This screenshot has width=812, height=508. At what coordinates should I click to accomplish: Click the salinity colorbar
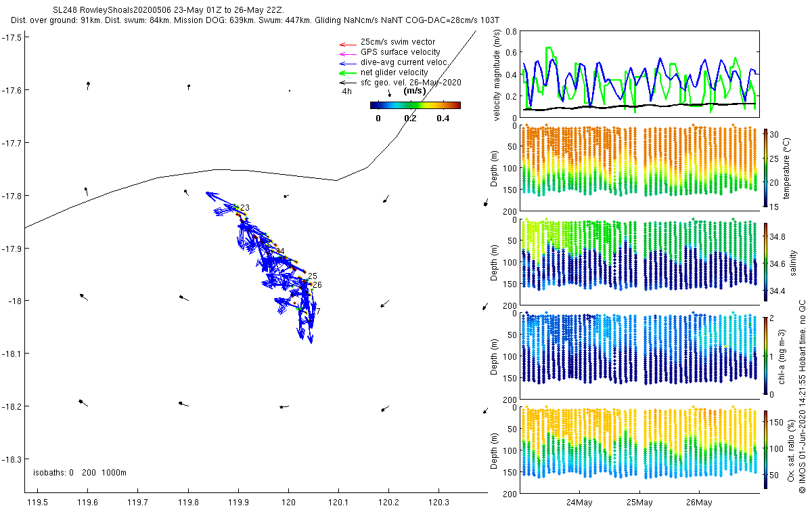765,261
